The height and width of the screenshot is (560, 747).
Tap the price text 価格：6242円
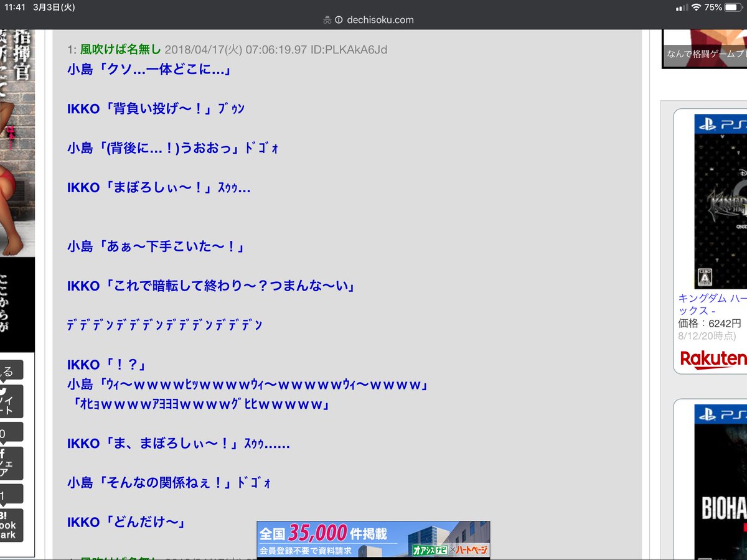click(710, 324)
